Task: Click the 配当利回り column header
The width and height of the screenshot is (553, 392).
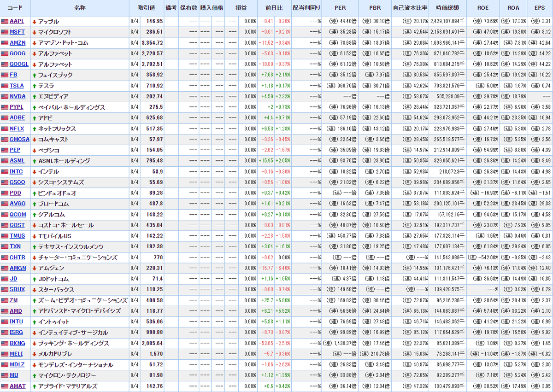Action: pyautogui.click(x=306, y=8)
